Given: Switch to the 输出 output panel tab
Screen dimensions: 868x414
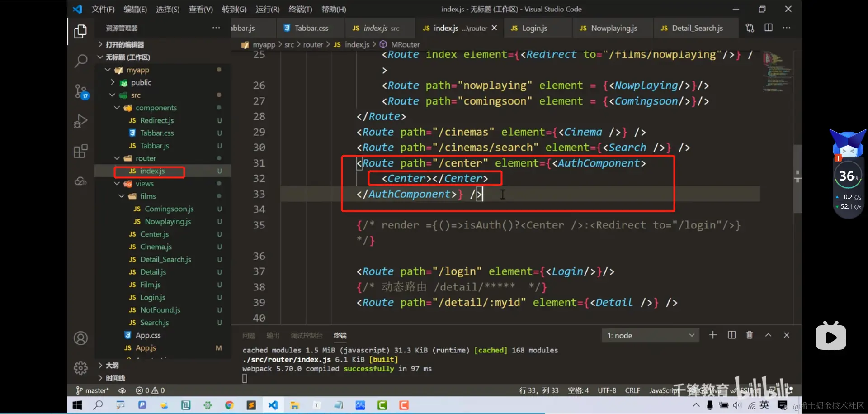Looking at the screenshot, I should coord(273,335).
